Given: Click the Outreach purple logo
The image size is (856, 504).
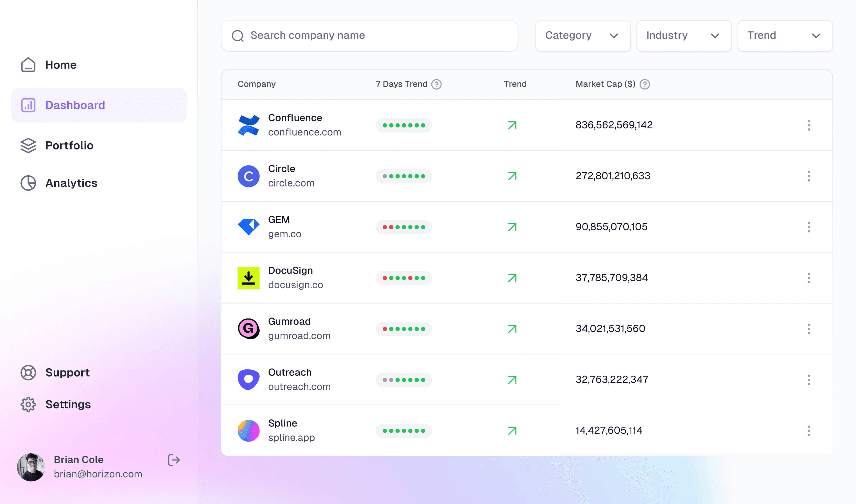Looking at the screenshot, I should tap(249, 380).
